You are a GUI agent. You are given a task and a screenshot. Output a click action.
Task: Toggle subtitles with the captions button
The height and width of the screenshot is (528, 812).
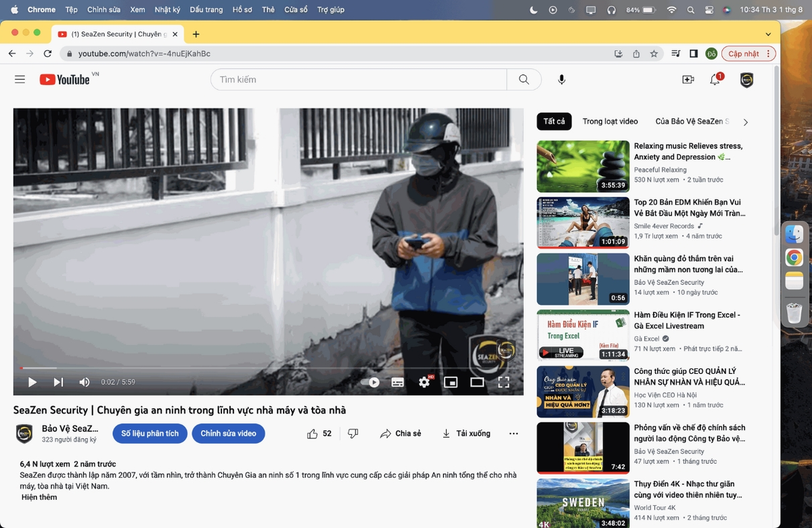click(398, 382)
